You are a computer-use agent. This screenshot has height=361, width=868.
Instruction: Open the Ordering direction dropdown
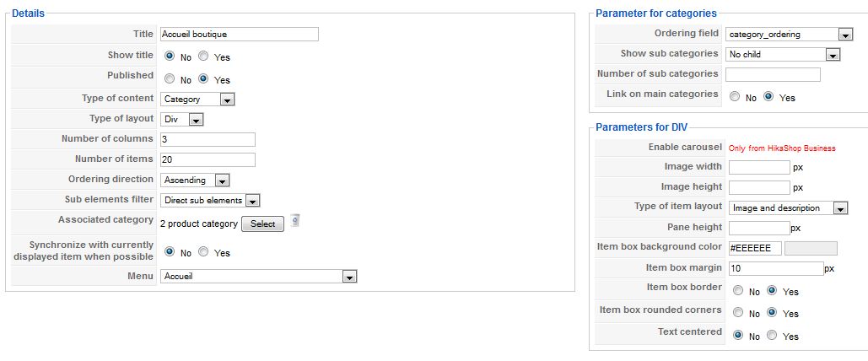click(x=195, y=180)
